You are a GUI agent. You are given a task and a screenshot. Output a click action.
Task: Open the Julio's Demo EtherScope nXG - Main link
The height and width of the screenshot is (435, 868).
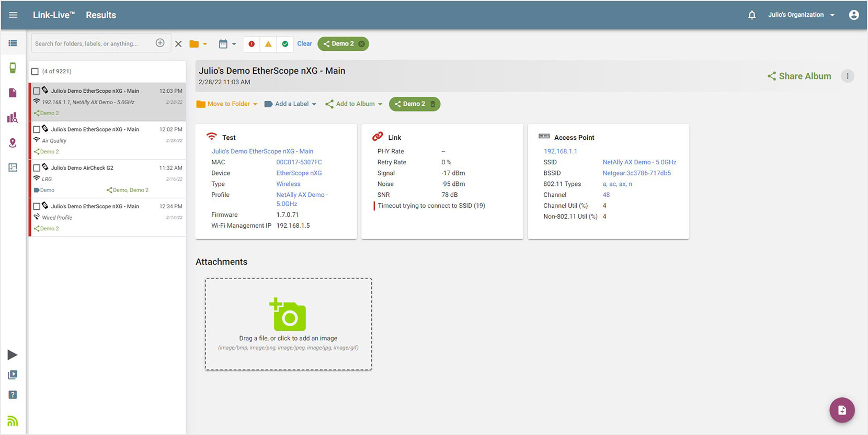[262, 151]
